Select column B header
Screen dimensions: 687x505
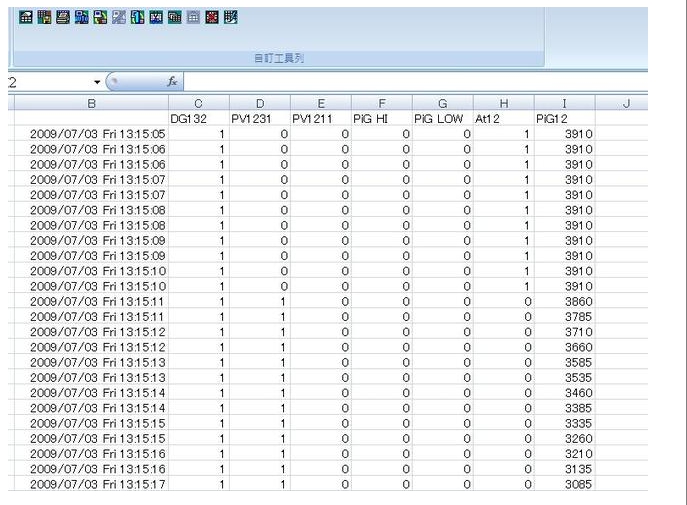click(x=92, y=103)
